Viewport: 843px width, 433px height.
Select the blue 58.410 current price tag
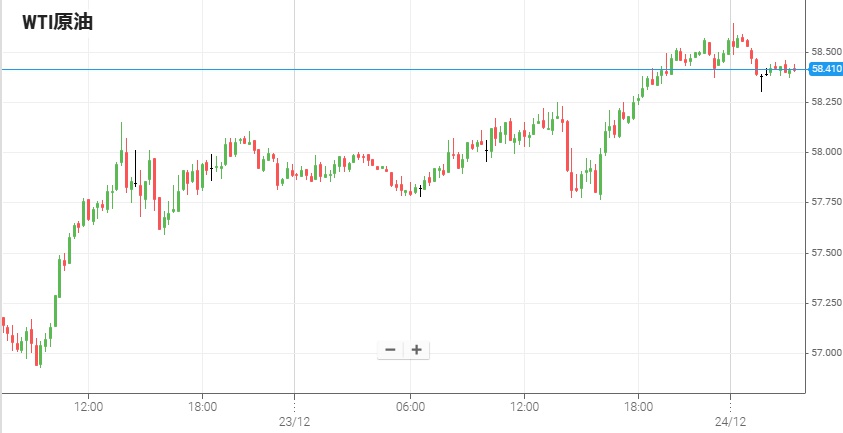click(825, 69)
